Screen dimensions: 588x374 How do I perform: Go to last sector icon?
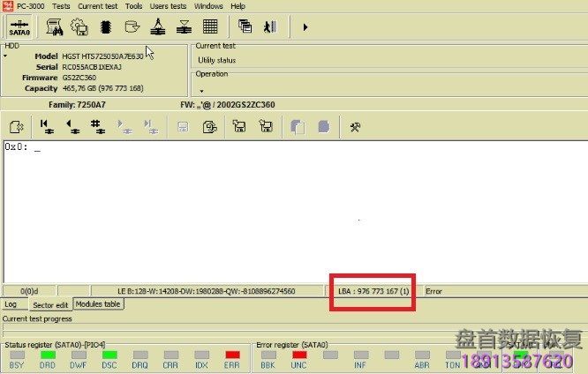pos(151,127)
